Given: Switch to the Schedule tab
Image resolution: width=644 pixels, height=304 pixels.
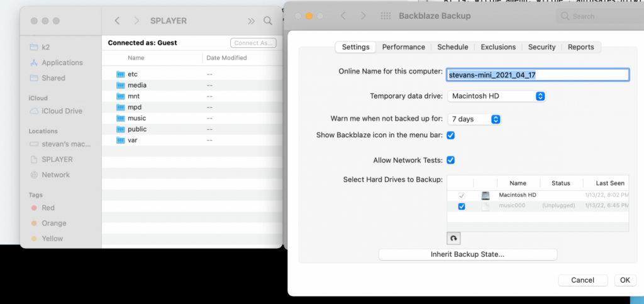Looking at the screenshot, I should tap(453, 47).
